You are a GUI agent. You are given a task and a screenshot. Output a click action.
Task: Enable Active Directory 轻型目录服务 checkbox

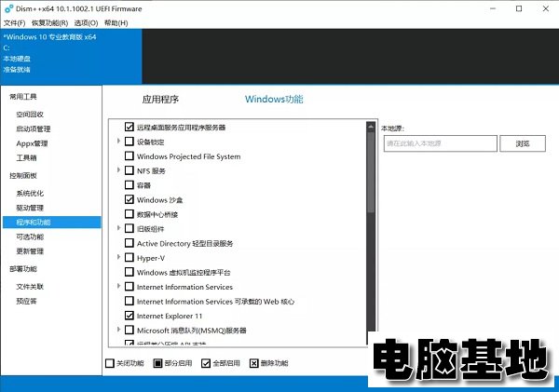point(130,243)
